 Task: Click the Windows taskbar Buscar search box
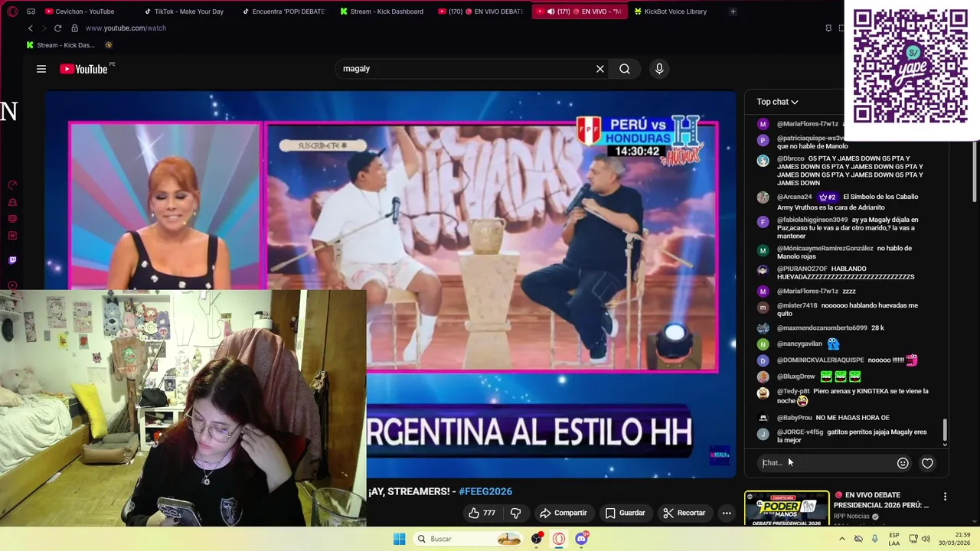467,539
